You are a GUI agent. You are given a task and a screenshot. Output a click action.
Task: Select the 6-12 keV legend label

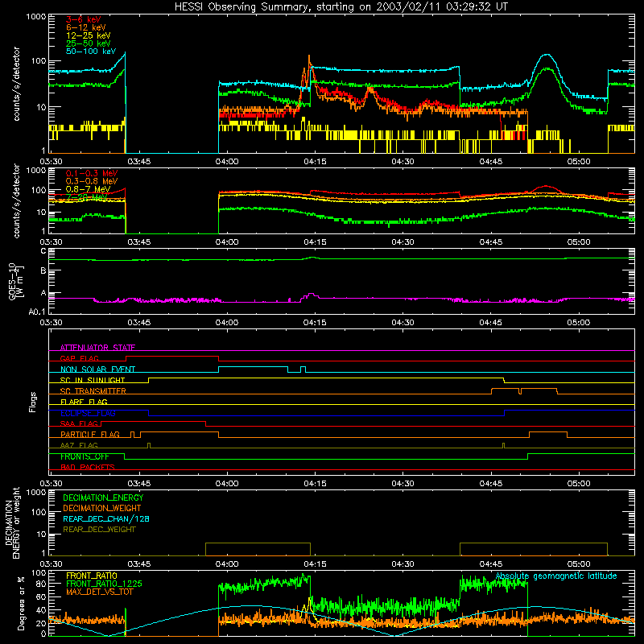click(x=86, y=27)
